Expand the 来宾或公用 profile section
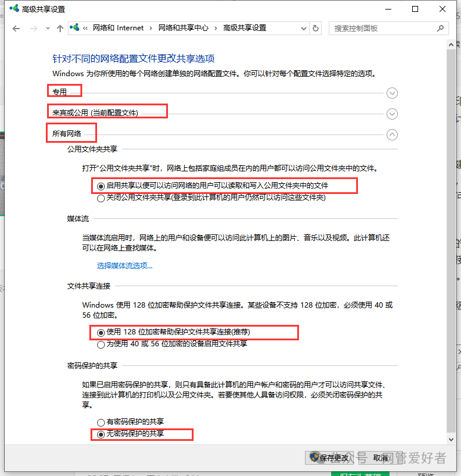This screenshot has width=461, height=476. [392, 114]
